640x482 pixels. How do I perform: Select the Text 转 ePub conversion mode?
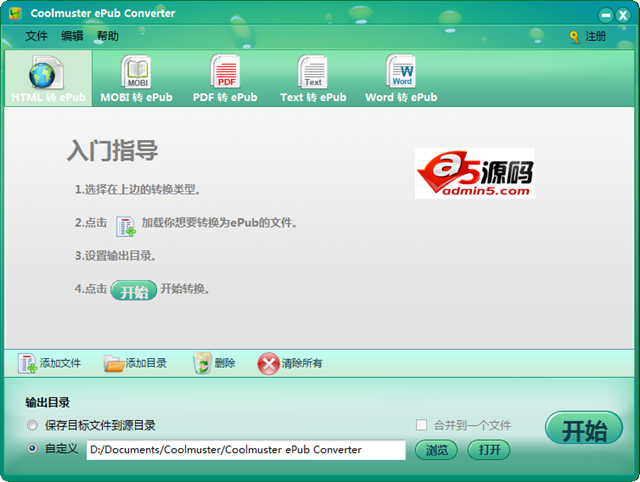click(313, 78)
